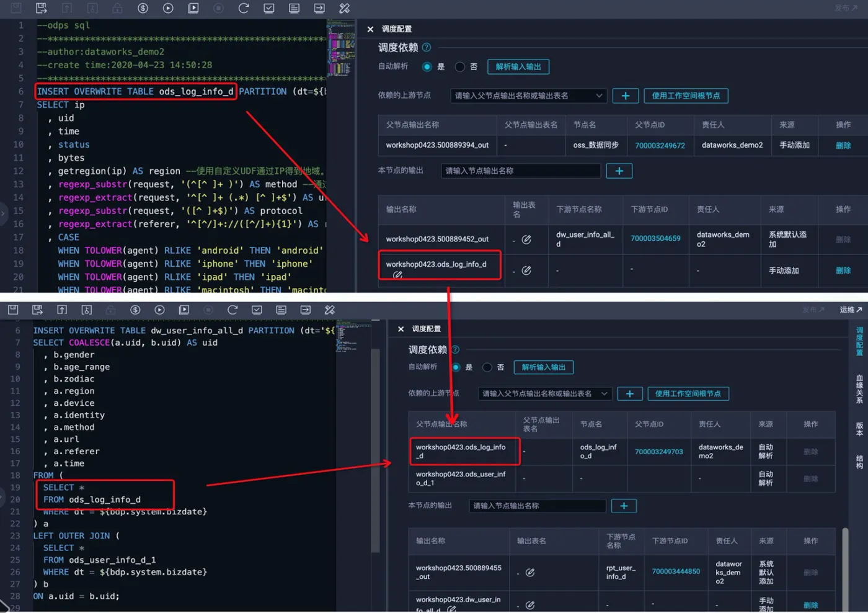Click the format code icon in dw_user_info_all_d toolbar

tap(281, 310)
